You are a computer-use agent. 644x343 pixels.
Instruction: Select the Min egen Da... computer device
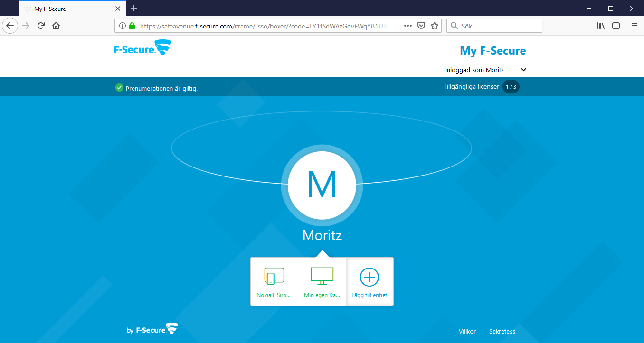tap(322, 282)
